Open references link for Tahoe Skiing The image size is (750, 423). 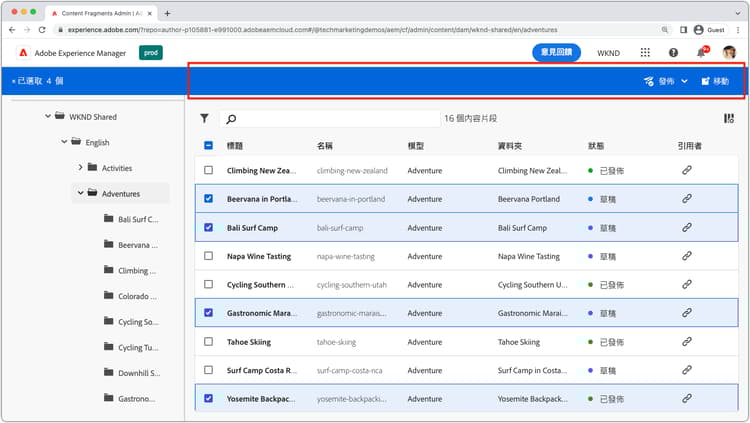point(686,342)
